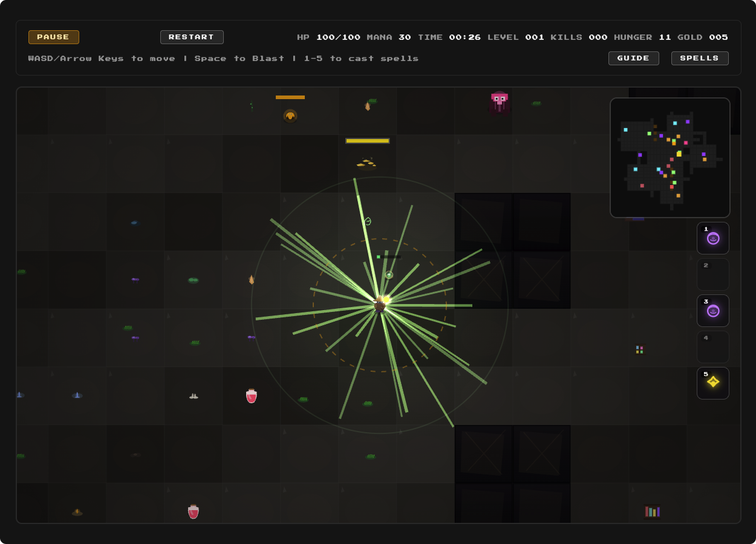Select empty spell slot 2

[713, 274]
